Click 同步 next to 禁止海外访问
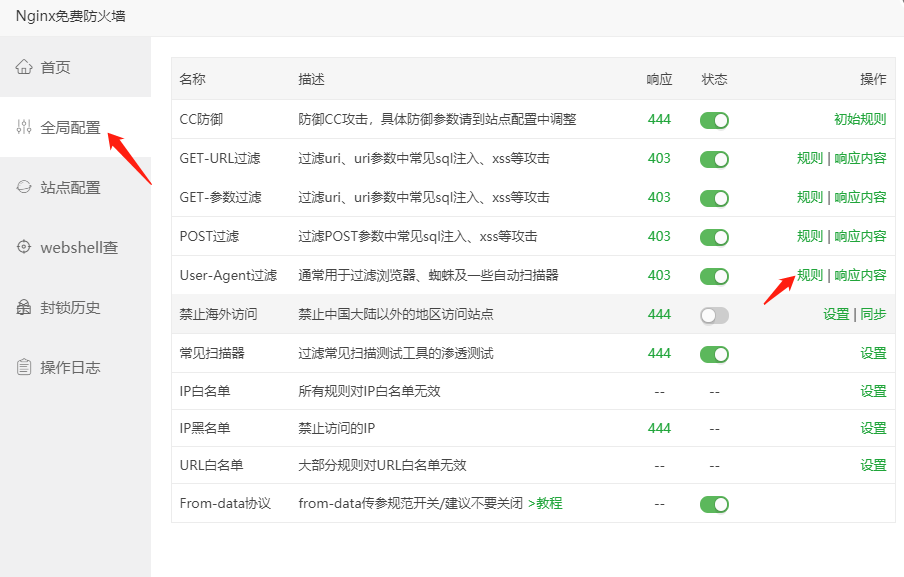 (871, 314)
